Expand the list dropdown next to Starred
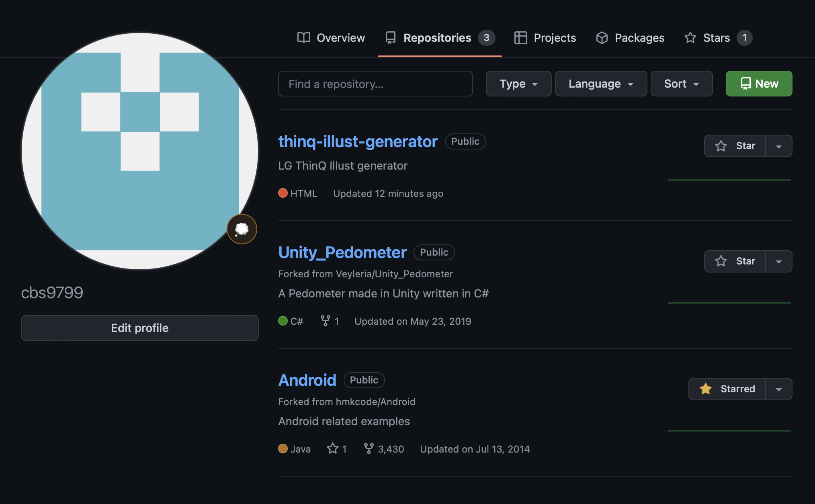This screenshot has height=504, width=815. [x=779, y=389]
